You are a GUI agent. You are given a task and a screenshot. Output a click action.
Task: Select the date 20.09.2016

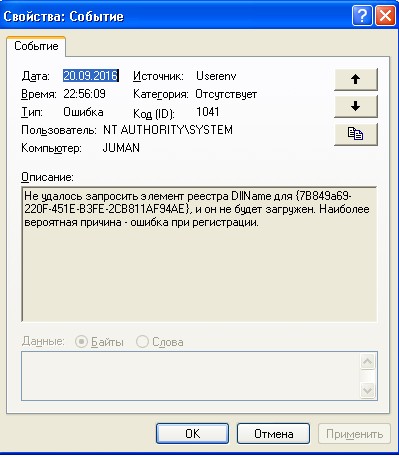pyautogui.click(x=91, y=76)
